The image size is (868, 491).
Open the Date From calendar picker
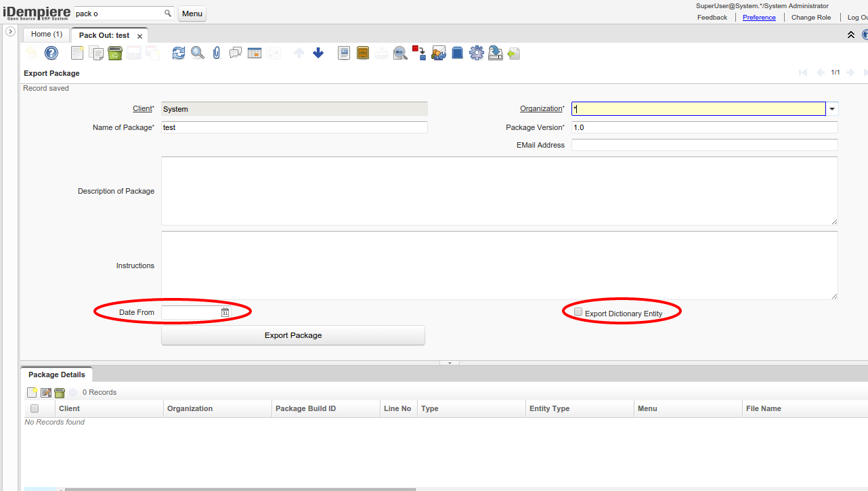click(x=225, y=312)
